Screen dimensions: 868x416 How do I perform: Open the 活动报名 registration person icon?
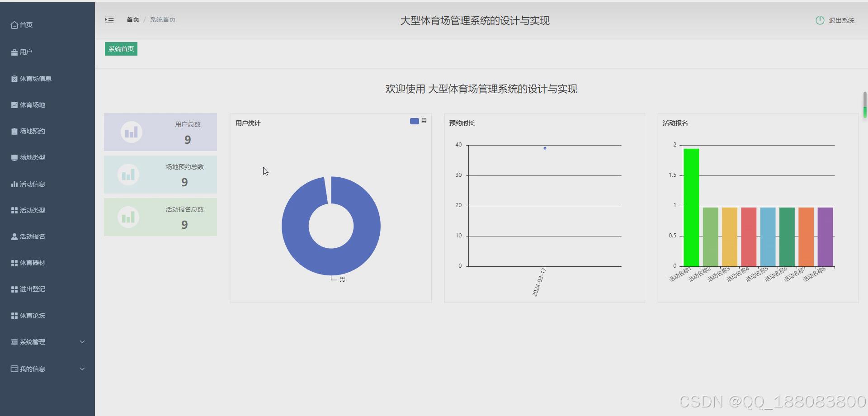pyautogui.click(x=14, y=236)
